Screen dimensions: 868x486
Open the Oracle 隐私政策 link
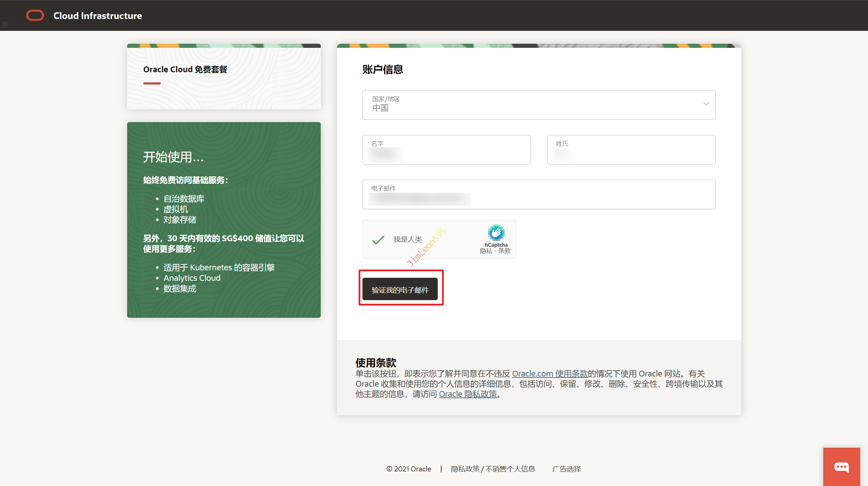pyautogui.click(x=468, y=394)
